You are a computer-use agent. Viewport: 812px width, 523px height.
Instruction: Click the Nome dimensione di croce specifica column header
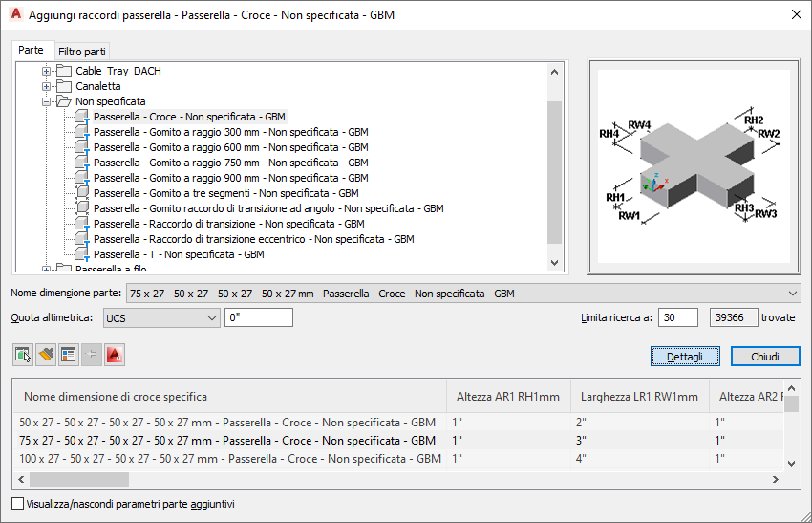click(x=229, y=397)
